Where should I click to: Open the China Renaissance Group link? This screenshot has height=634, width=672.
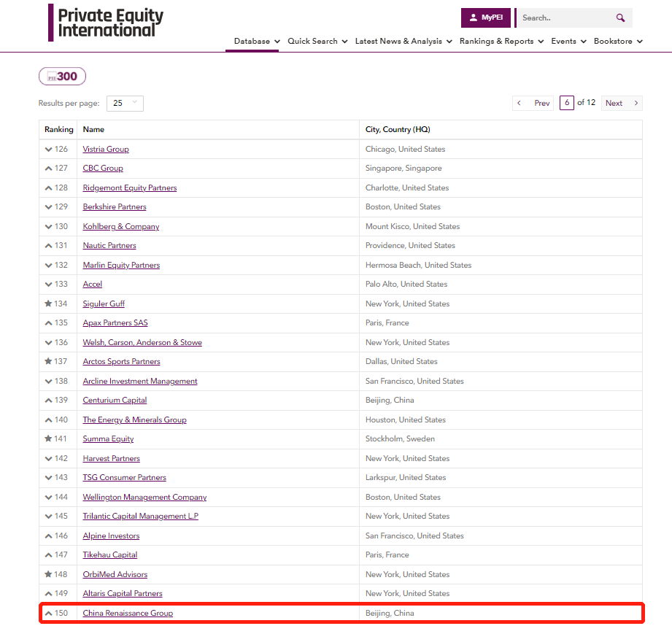click(x=128, y=614)
